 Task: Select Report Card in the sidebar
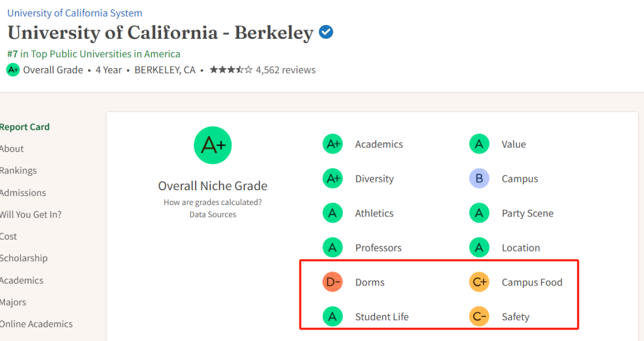(x=24, y=127)
